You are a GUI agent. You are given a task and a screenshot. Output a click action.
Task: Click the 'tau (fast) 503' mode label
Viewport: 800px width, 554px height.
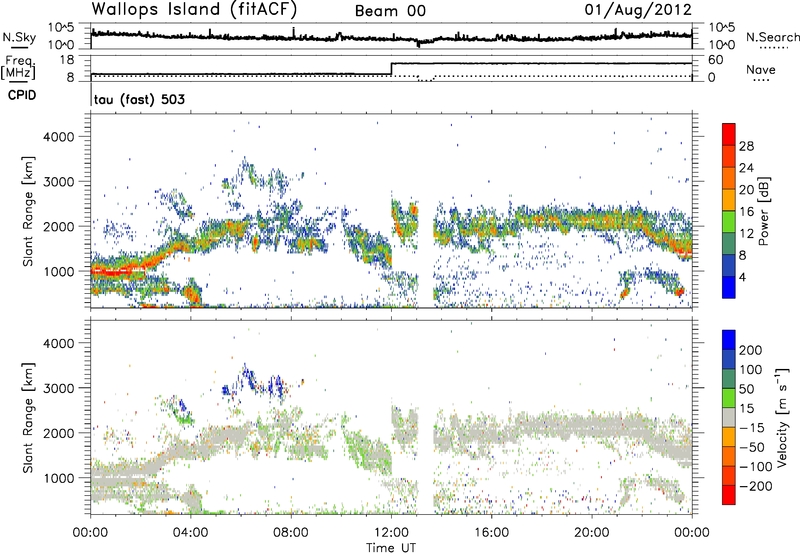pyautogui.click(x=139, y=99)
